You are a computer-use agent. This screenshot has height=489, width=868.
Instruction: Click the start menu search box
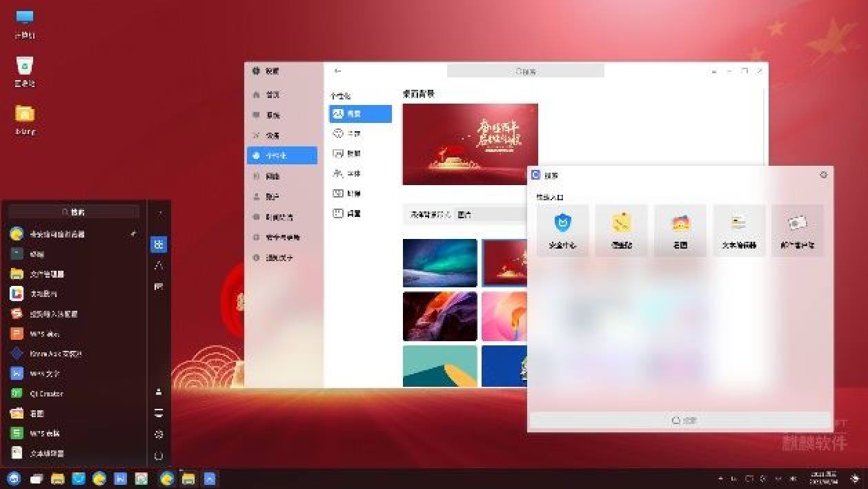click(x=74, y=212)
